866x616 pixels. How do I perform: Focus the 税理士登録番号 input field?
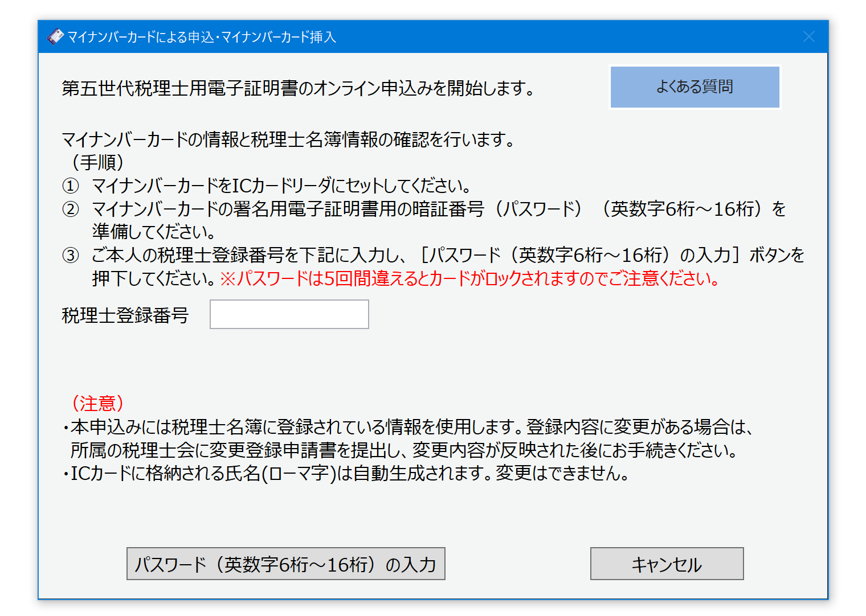pos(289,314)
